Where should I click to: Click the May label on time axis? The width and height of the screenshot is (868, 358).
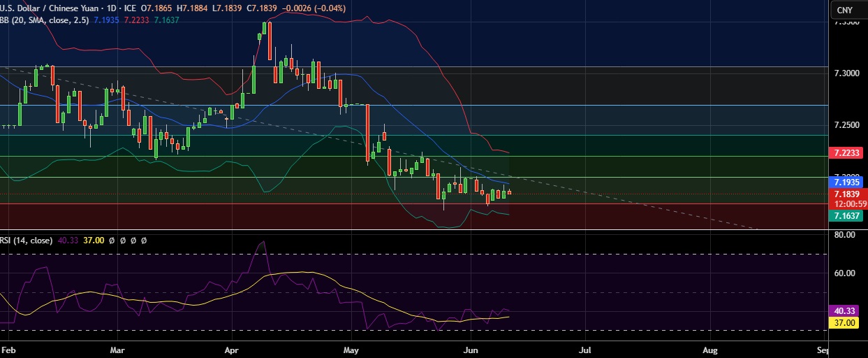(351, 349)
